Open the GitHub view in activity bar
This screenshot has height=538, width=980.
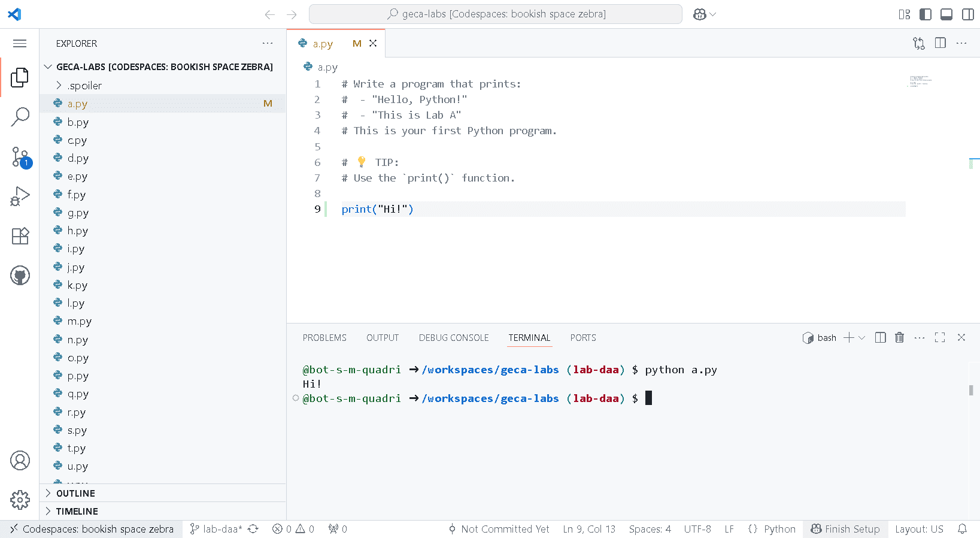(x=20, y=276)
